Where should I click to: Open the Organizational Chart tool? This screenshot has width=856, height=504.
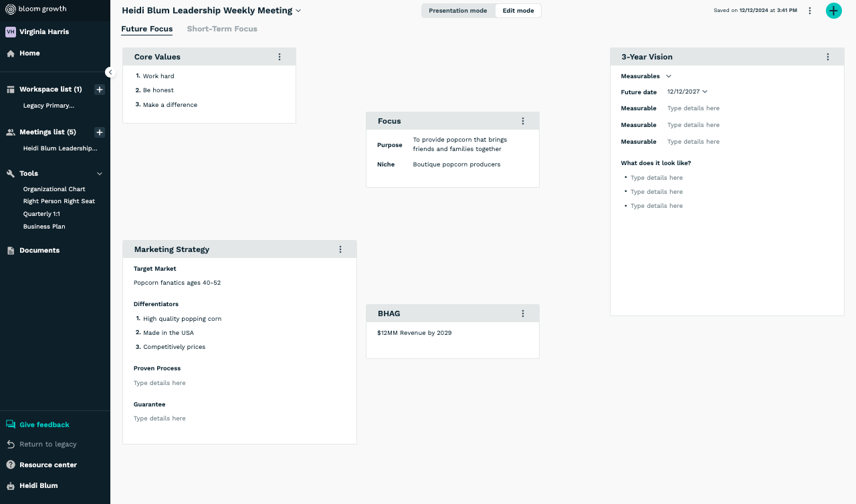(54, 189)
